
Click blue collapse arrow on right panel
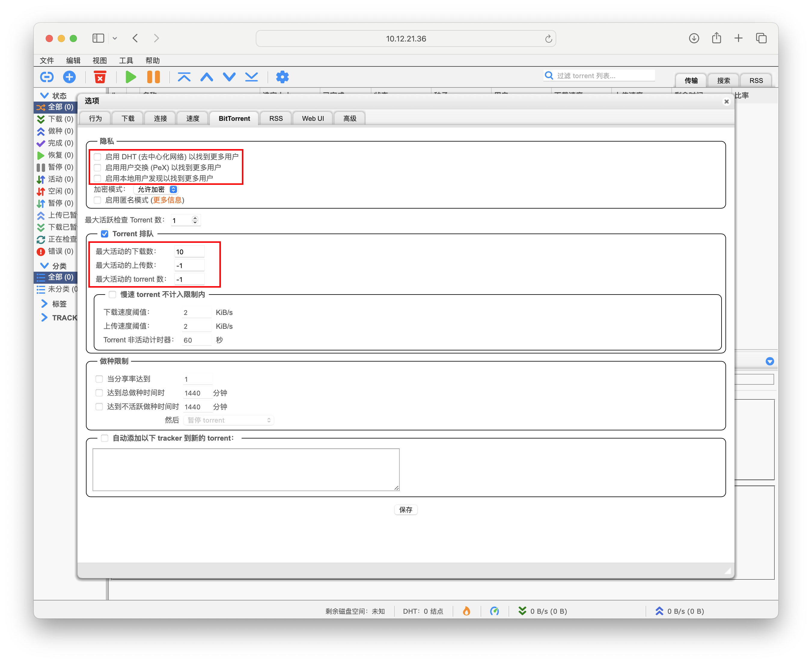tap(770, 361)
